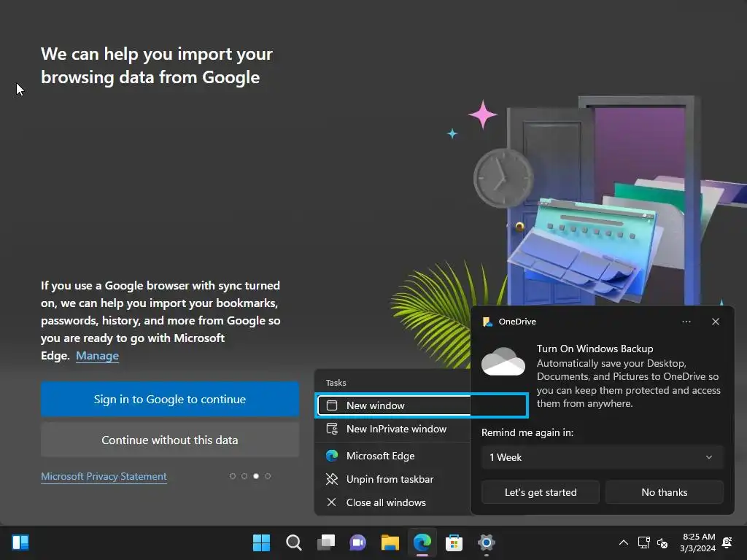Open Task View from taskbar

pos(326,542)
